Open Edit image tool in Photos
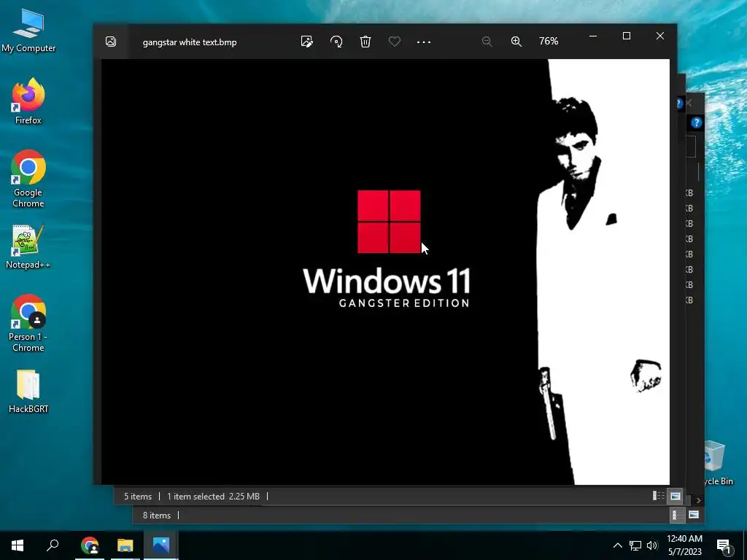Screen dimensions: 747x560 (x=307, y=42)
